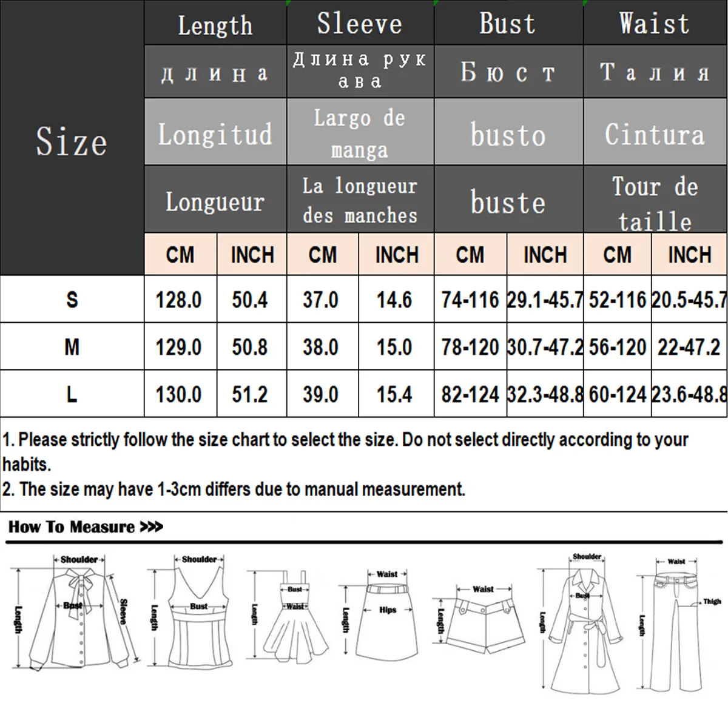Image resolution: width=728 pixels, height=703 pixels.
Task: Click length inch value 50.8
Action: [250, 346]
